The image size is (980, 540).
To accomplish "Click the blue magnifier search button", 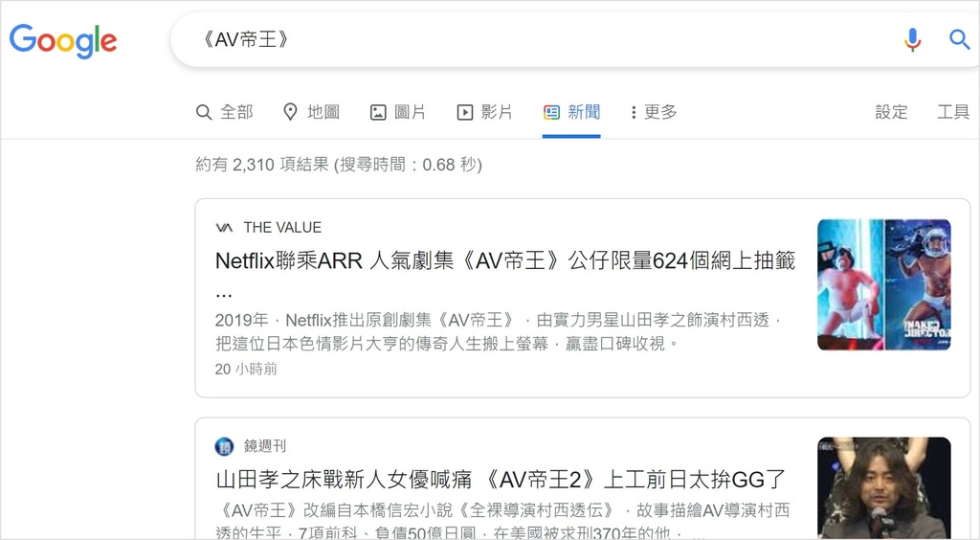I will 959,39.
